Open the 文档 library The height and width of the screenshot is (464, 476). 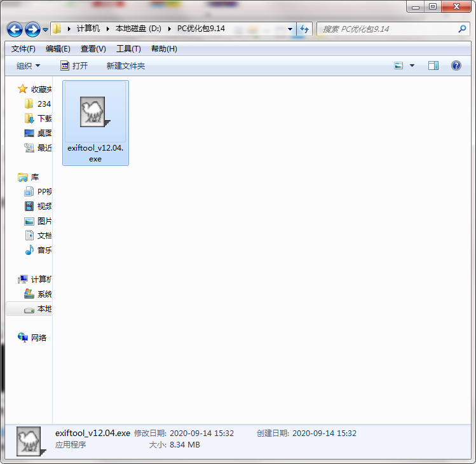[37, 236]
